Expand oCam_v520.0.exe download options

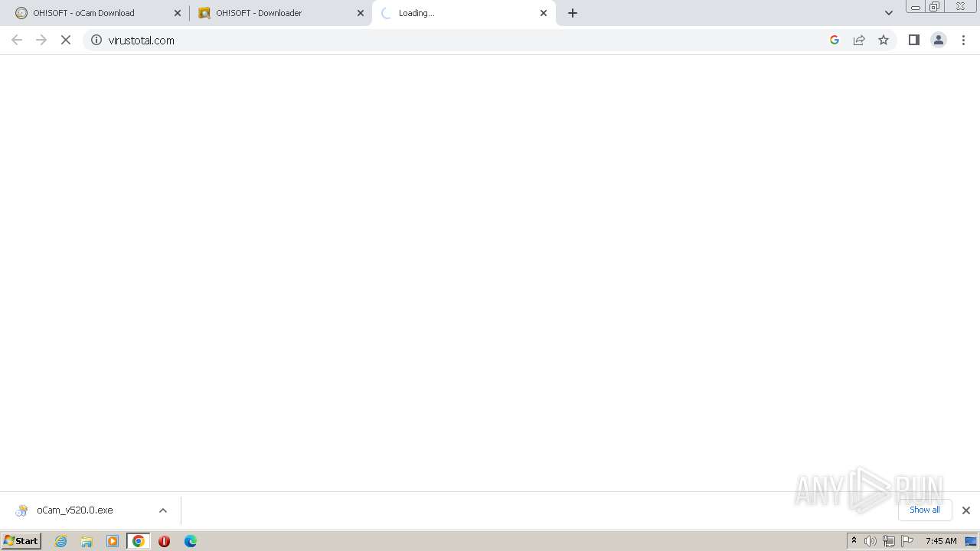[163, 510]
